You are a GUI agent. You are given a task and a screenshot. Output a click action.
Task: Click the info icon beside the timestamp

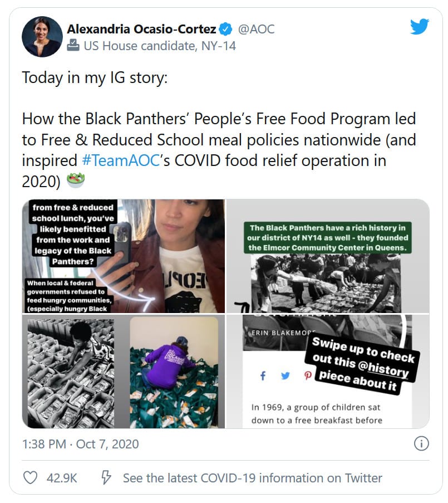(421, 444)
